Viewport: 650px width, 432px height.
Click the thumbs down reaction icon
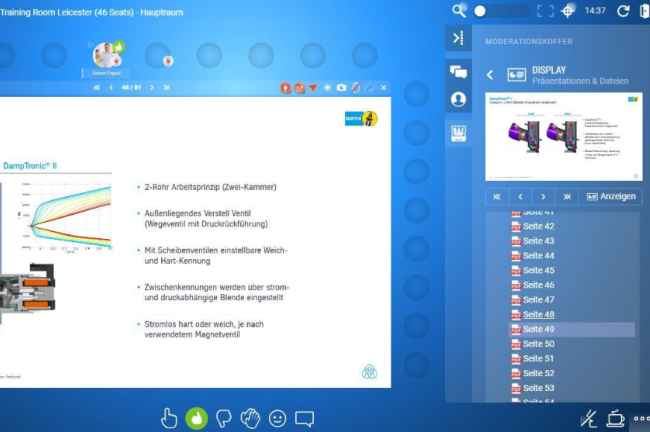tap(223, 418)
